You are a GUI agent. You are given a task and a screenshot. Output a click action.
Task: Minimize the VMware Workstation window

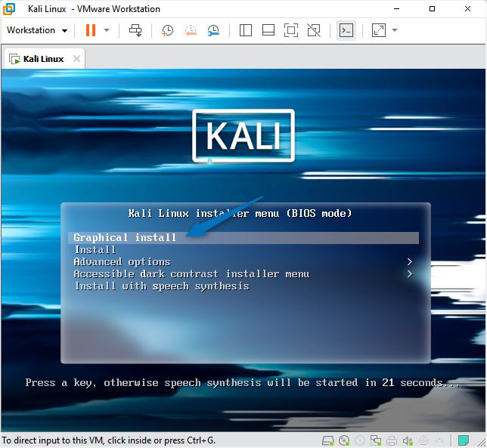pyautogui.click(x=396, y=8)
